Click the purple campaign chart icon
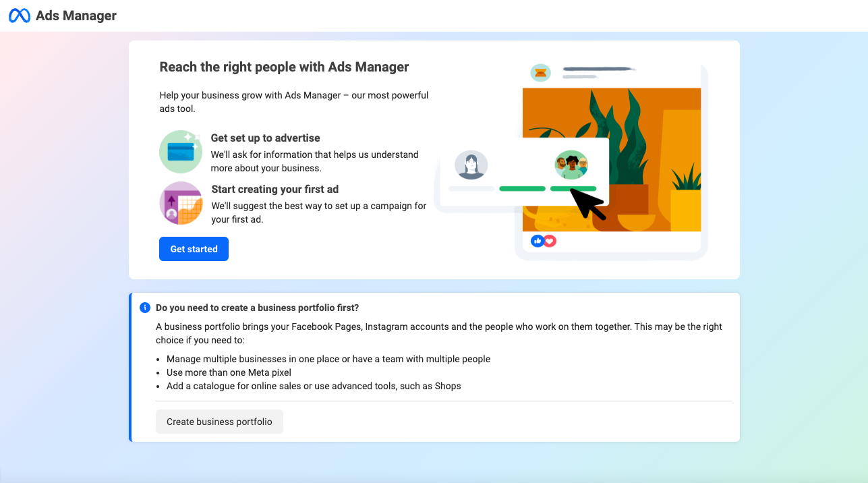Viewport: 868px width, 483px height. coord(181,203)
